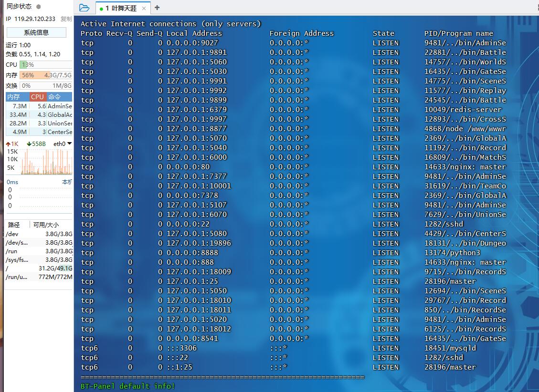This screenshot has width=539, height=392.
Task: Click the 交换 0% swap usage bar
Action: pos(46,85)
